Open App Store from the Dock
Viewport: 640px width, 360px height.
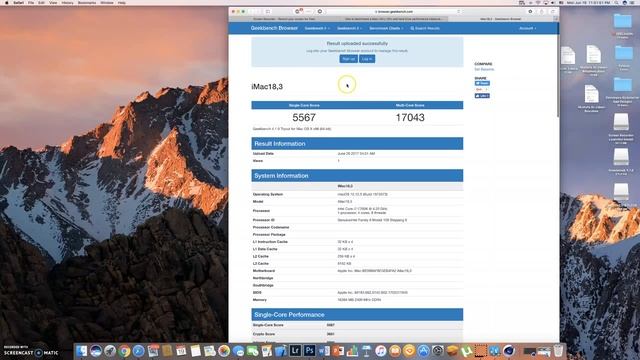pyautogui.click(x=423, y=351)
